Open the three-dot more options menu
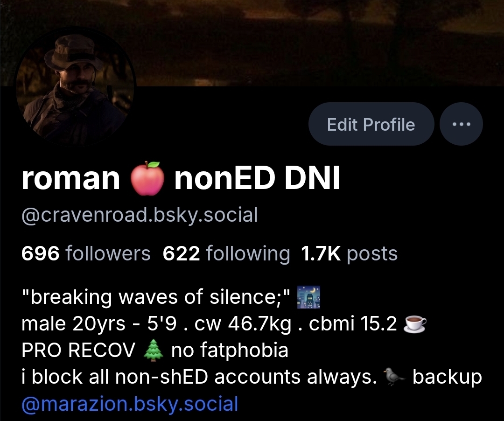 pos(461,124)
